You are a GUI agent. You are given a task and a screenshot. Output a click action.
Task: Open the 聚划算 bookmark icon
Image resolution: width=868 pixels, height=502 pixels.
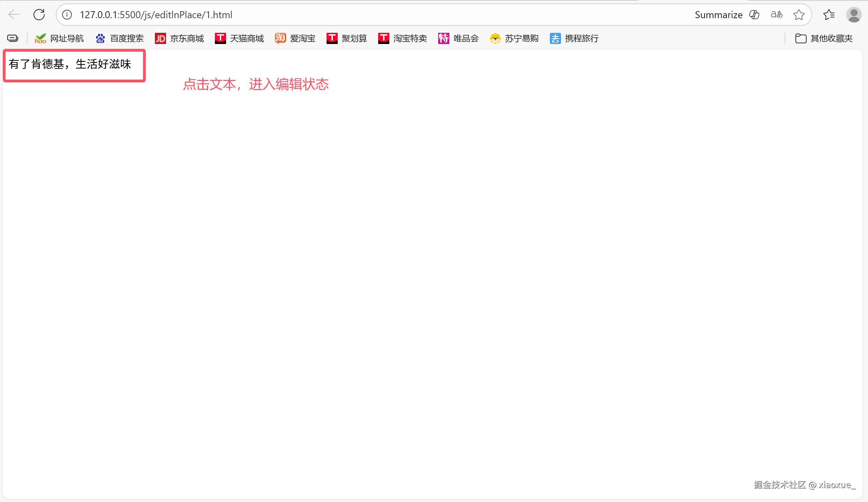[x=332, y=38]
